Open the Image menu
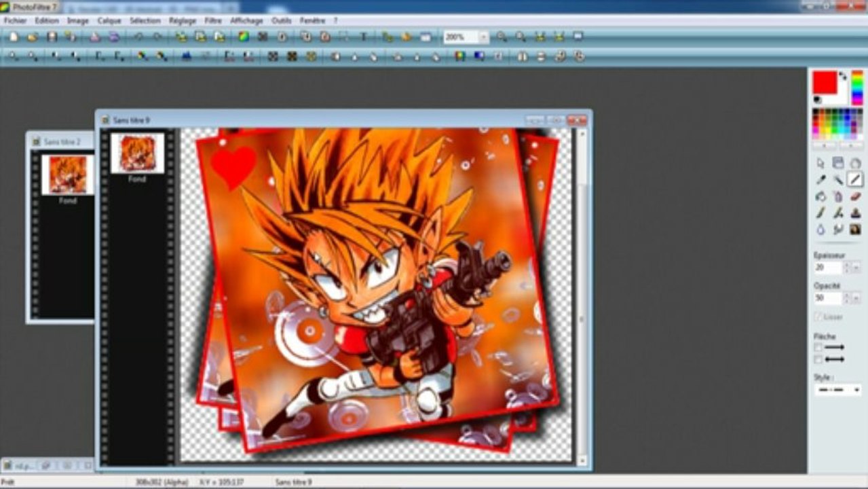Viewport: 868px width, 489px height. tap(78, 20)
